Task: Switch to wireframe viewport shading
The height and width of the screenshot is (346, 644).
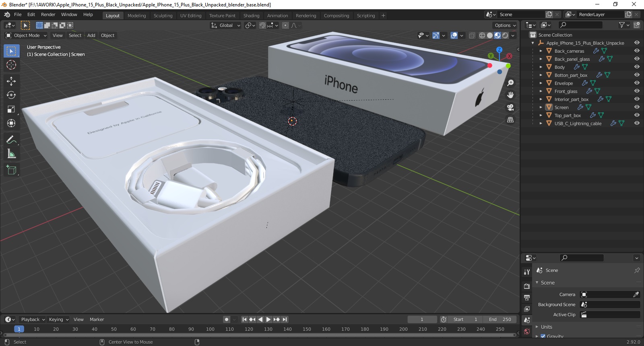Action: (482, 35)
